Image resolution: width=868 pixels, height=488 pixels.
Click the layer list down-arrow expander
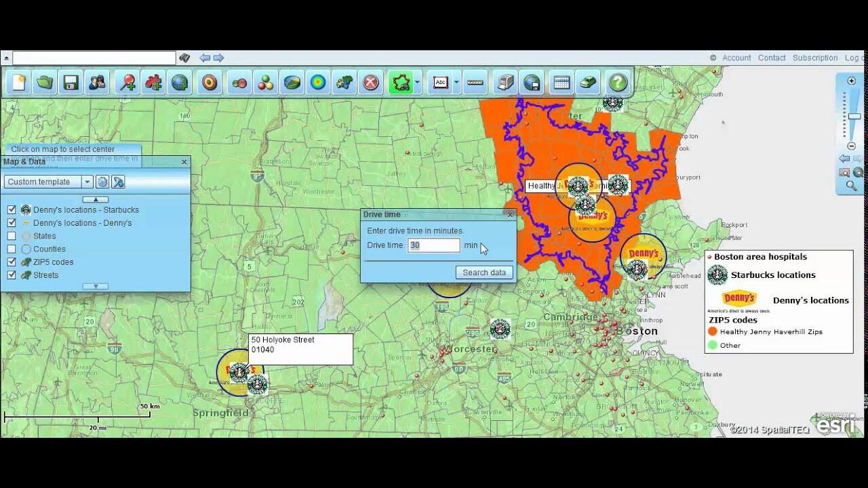coord(96,286)
